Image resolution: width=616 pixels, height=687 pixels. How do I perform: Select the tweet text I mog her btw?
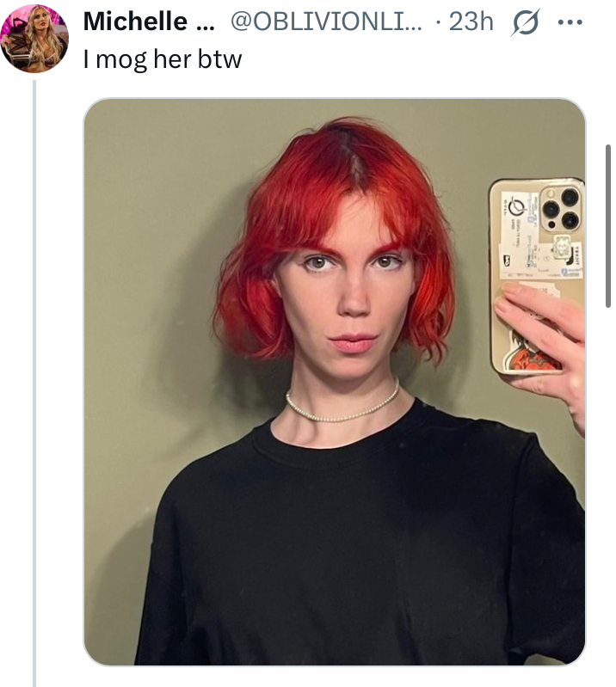point(163,59)
